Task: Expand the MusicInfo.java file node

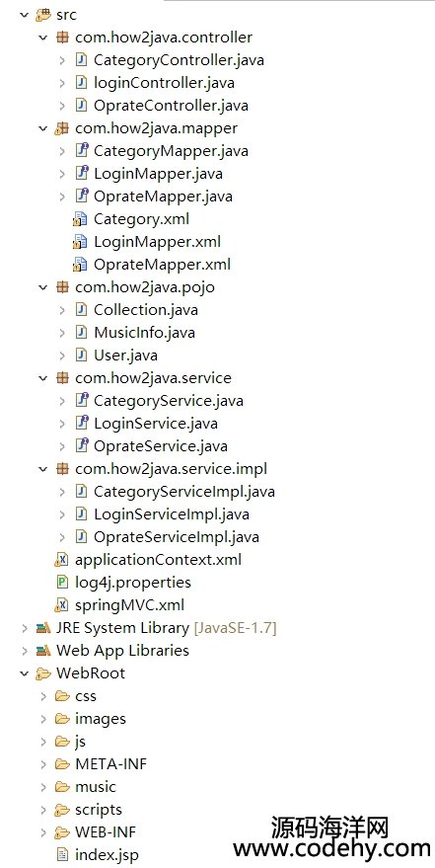Action: click(x=62, y=333)
